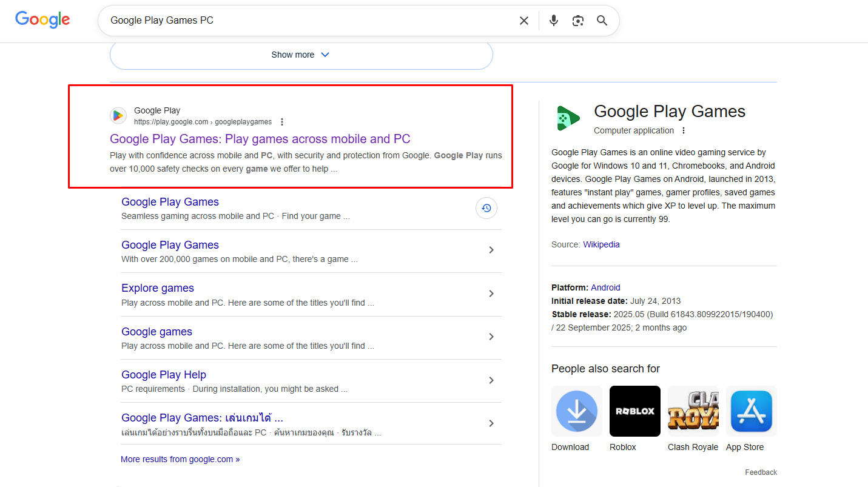Click the Google logo to return home
This screenshot has height=487, width=868.
[42, 19]
